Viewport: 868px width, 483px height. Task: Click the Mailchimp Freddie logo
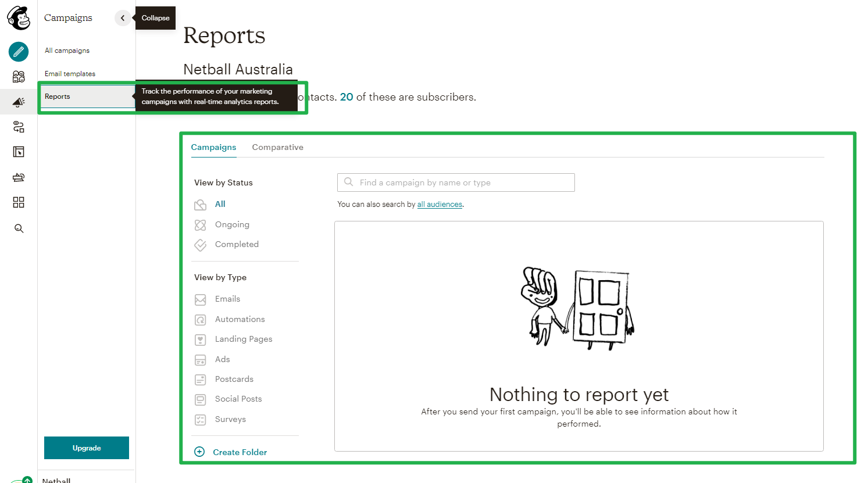(19, 18)
